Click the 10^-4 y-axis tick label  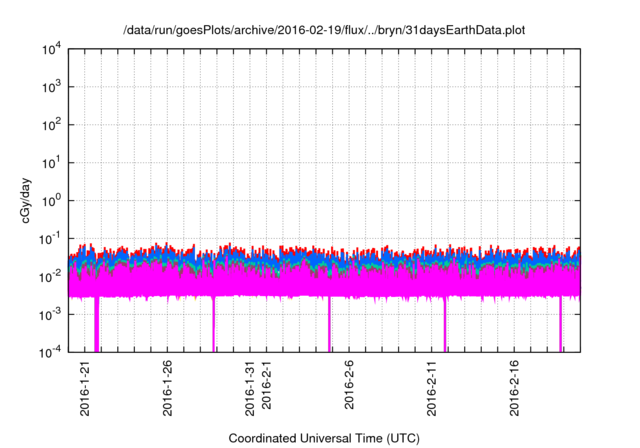(x=50, y=353)
